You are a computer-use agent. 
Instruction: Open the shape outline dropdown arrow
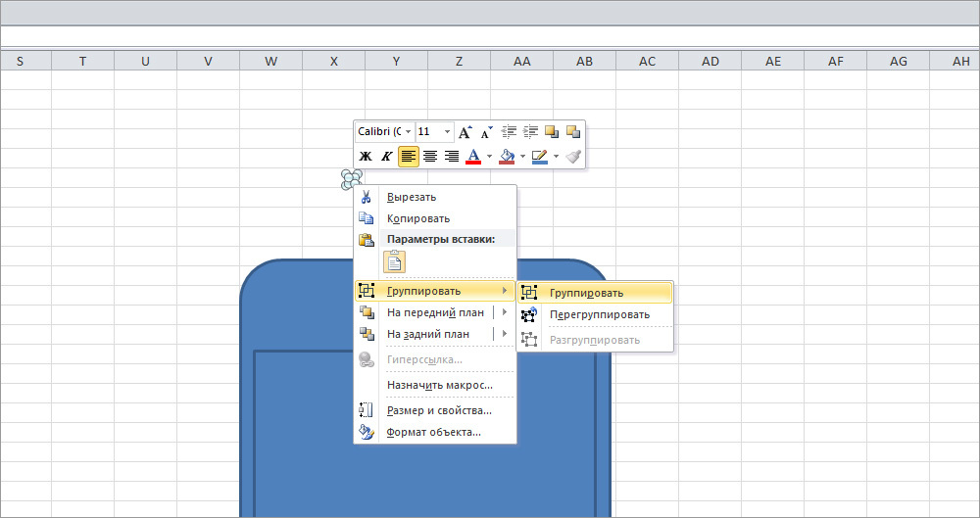[556, 157]
